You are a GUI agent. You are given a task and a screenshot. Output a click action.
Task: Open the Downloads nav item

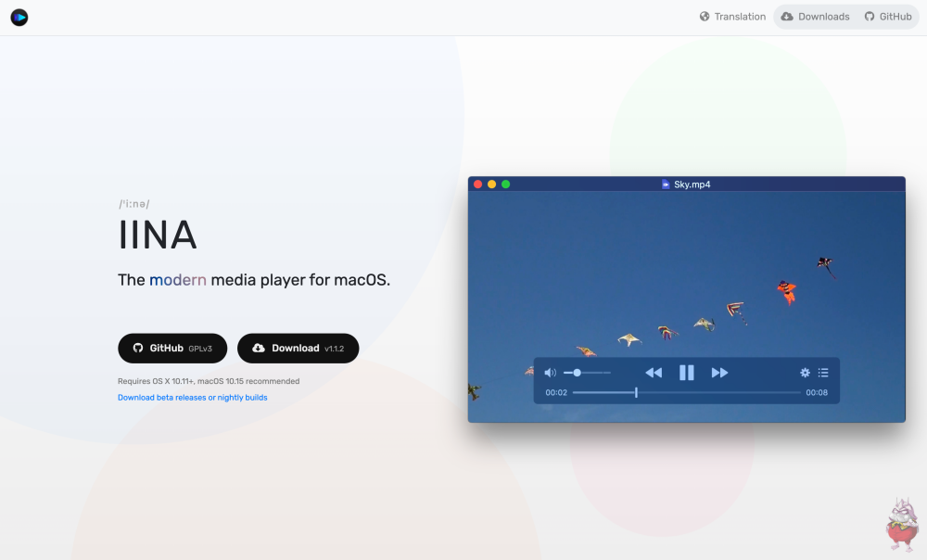tap(815, 17)
